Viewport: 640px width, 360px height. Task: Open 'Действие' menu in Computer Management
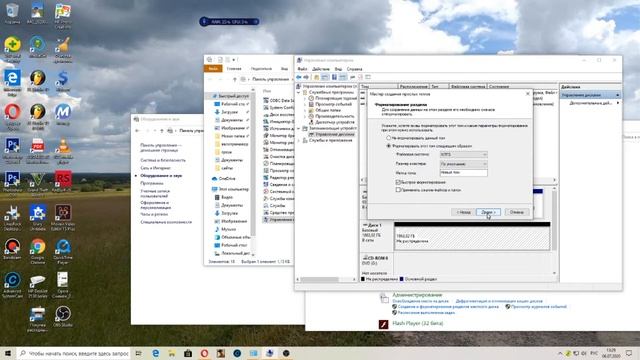click(321, 69)
